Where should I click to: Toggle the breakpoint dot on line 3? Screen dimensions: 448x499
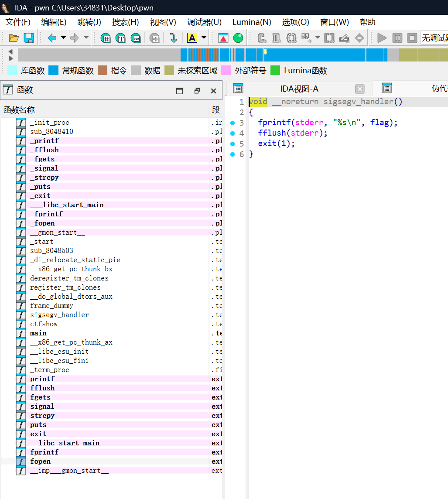coord(233,123)
